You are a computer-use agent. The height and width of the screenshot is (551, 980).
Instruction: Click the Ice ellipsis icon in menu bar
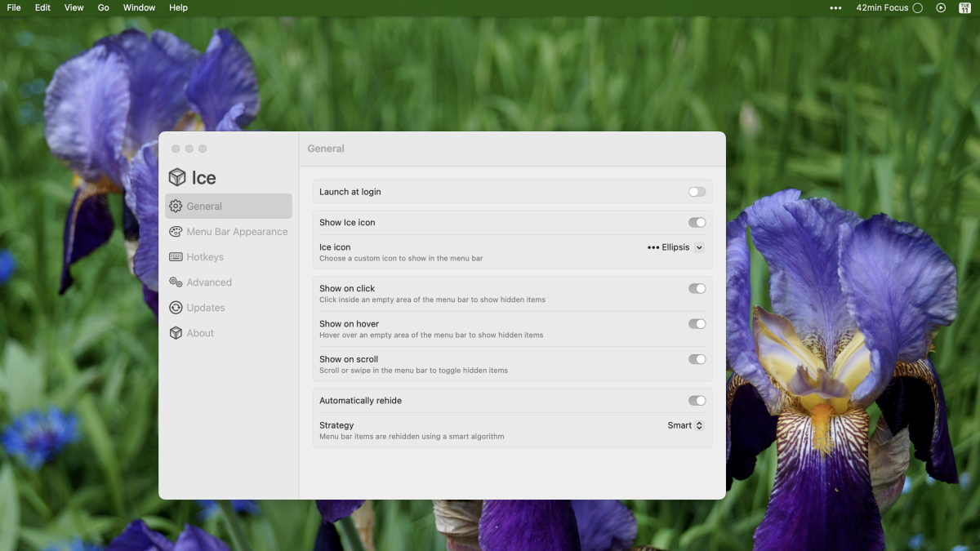click(x=835, y=8)
